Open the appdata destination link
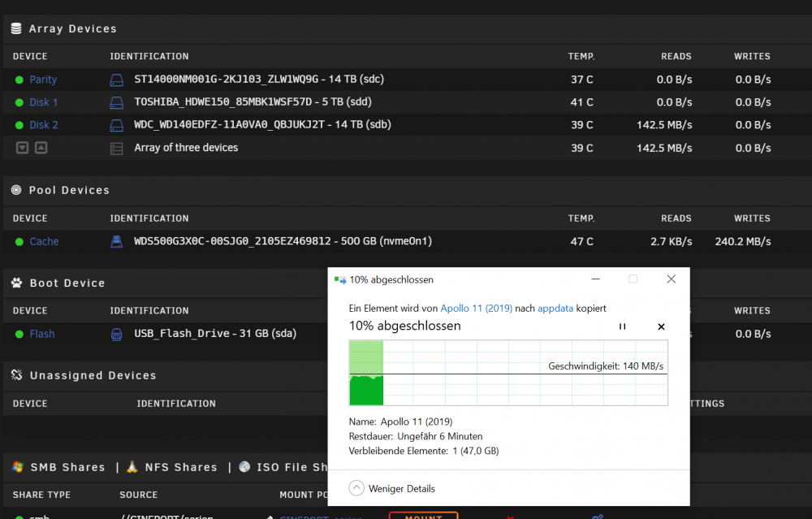 click(x=555, y=308)
